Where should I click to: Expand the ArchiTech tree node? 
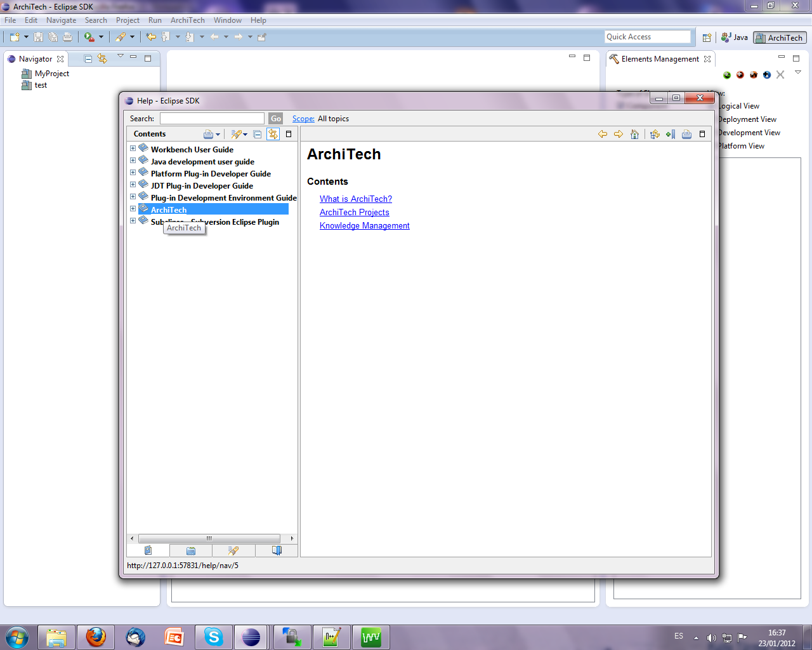[133, 209]
